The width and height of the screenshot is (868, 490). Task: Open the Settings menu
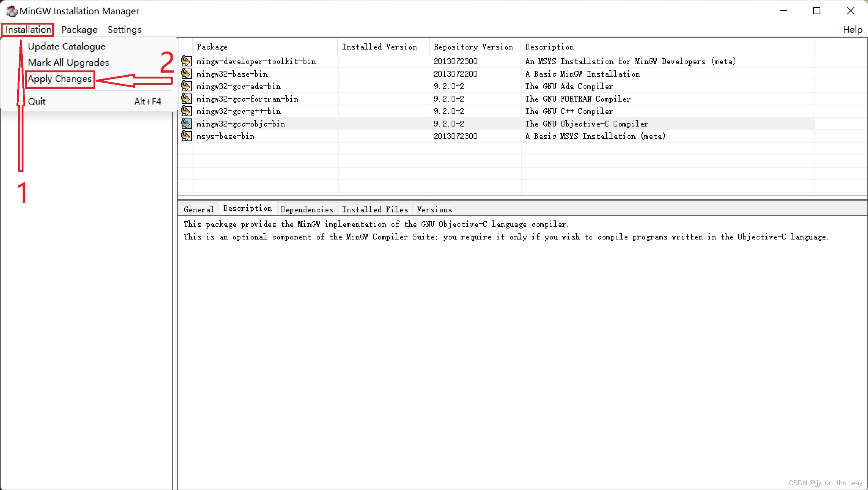coord(124,29)
